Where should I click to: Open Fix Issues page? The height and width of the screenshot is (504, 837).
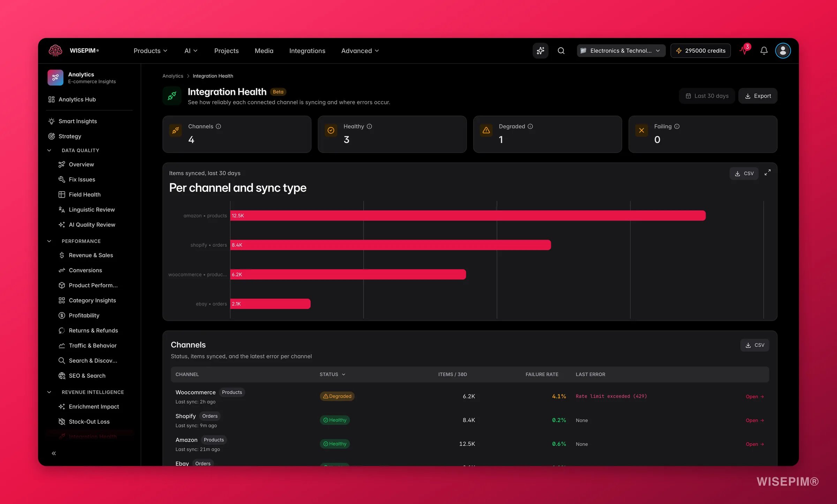(x=94, y=179)
